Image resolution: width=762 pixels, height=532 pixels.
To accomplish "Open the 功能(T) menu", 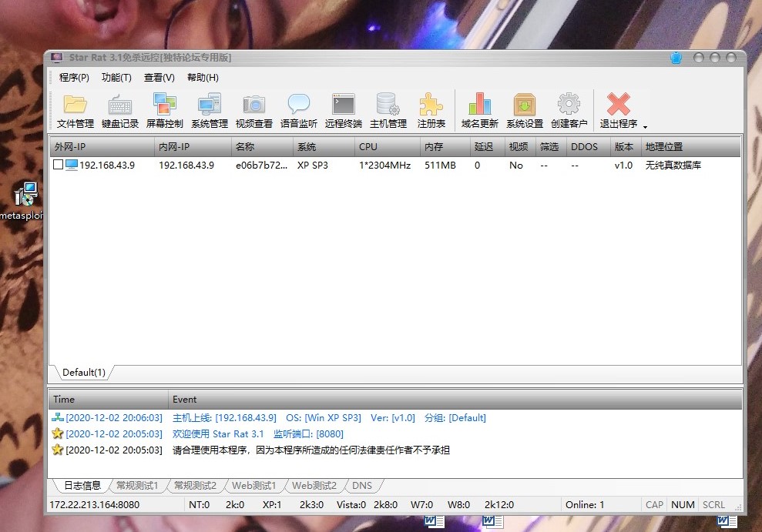I will click(116, 78).
